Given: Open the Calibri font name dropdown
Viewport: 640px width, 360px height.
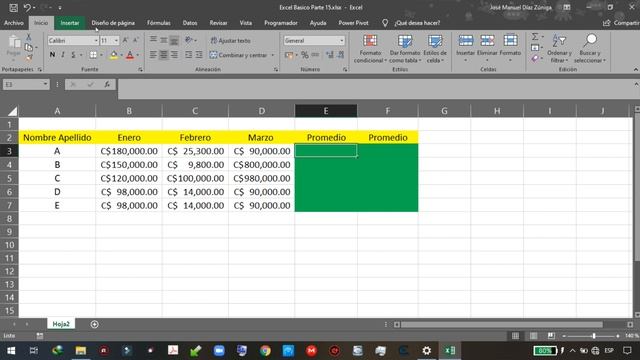Looking at the screenshot, I should click(x=96, y=40).
